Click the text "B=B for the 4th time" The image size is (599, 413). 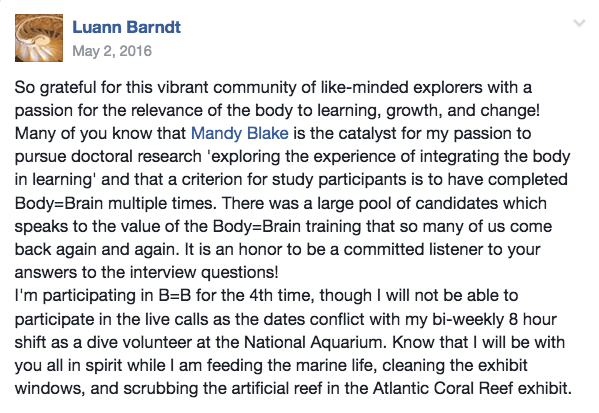coord(236,296)
